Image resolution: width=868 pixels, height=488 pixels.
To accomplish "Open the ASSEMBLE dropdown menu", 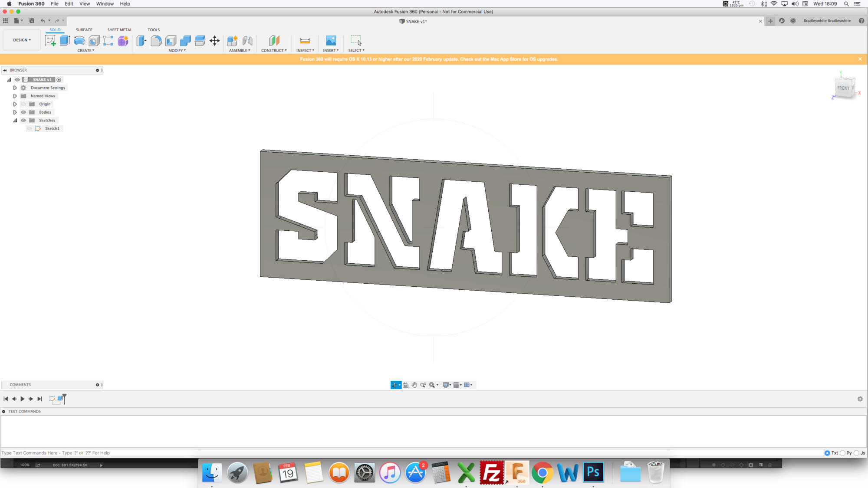I will click(x=240, y=51).
